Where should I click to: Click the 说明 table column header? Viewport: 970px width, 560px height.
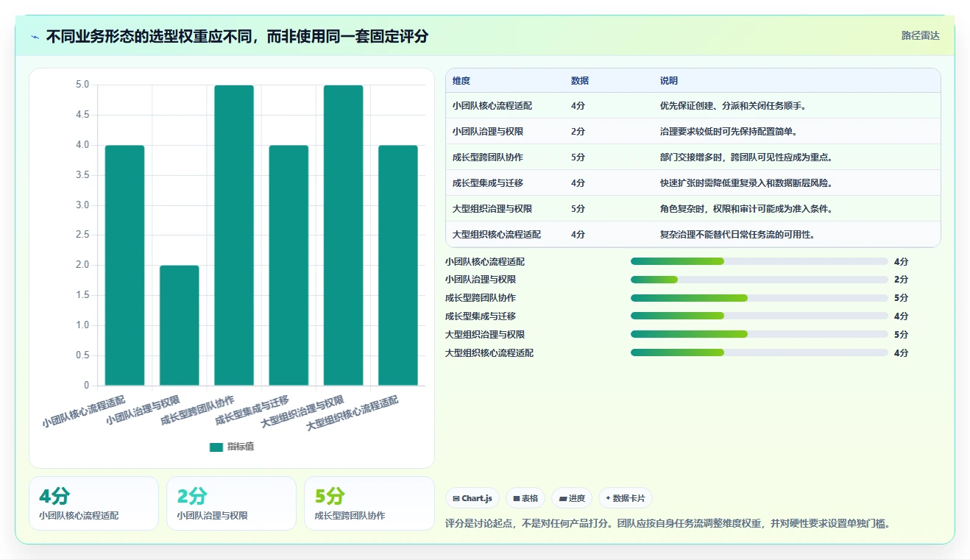[669, 81]
